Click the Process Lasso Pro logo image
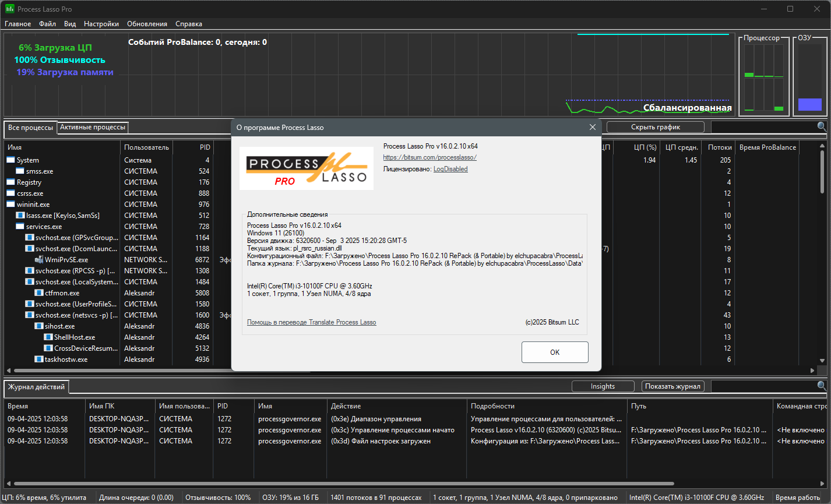Image resolution: width=831 pixels, height=504 pixels. 307,168
